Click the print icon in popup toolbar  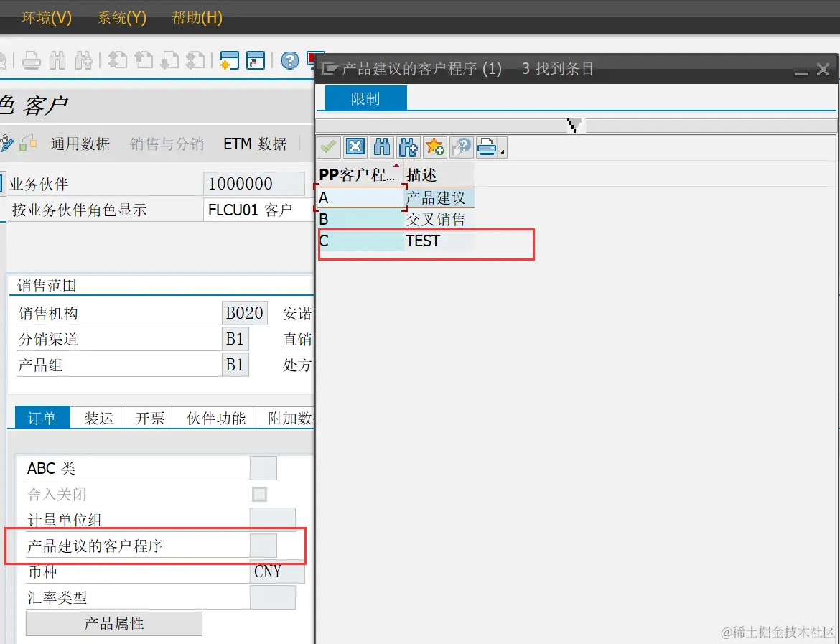tap(487, 146)
